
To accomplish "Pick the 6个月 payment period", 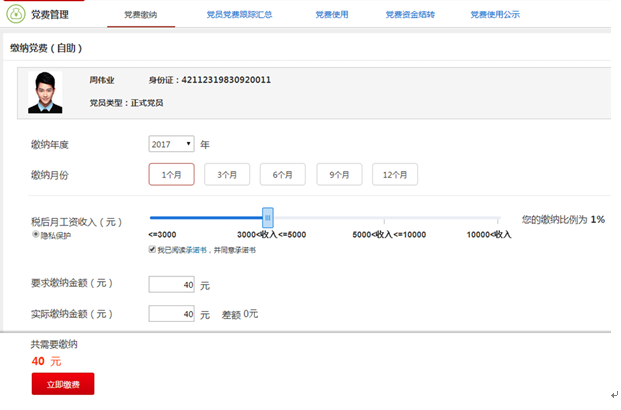I will tap(283, 174).
